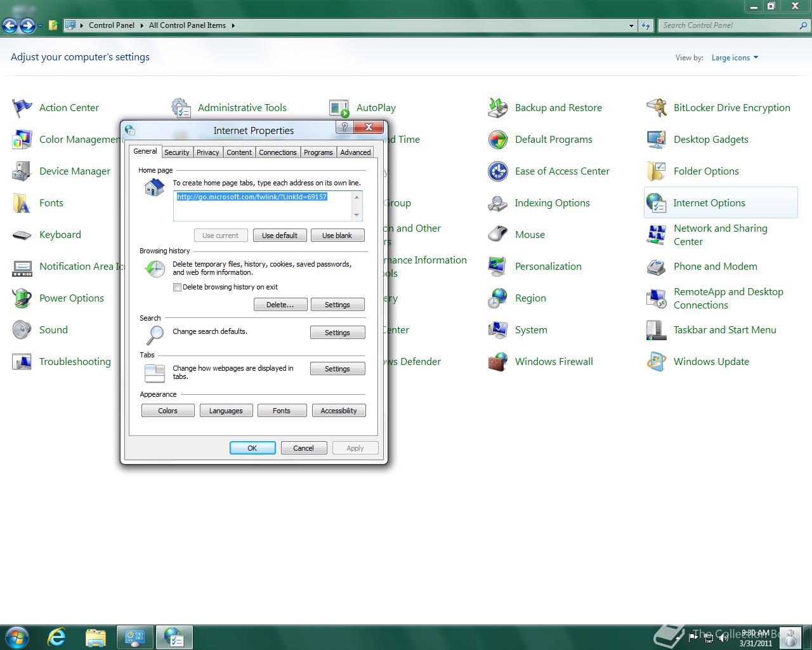Expand the View by Large icons dropdown
Image resolution: width=812 pixels, height=650 pixels.
click(735, 58)
